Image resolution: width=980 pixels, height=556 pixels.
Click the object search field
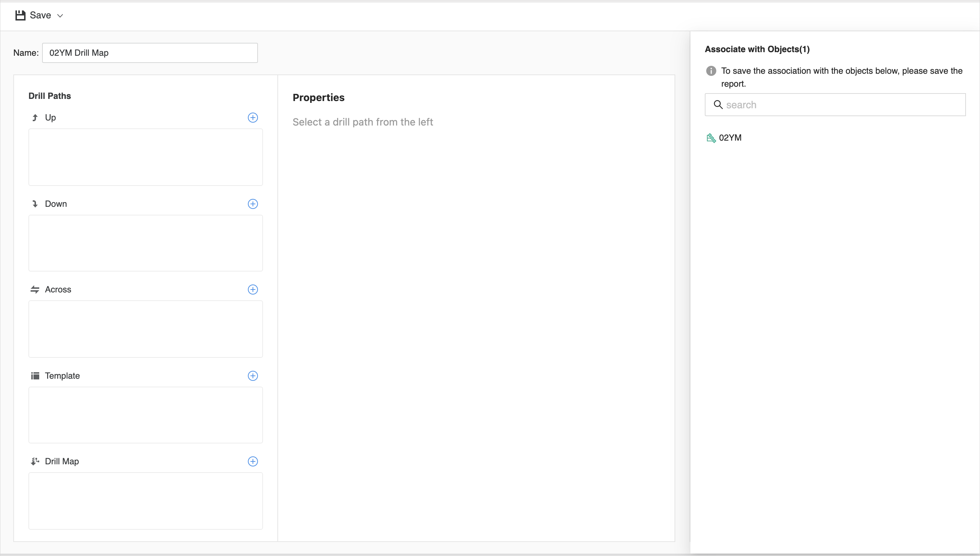(x=840, y=105)
